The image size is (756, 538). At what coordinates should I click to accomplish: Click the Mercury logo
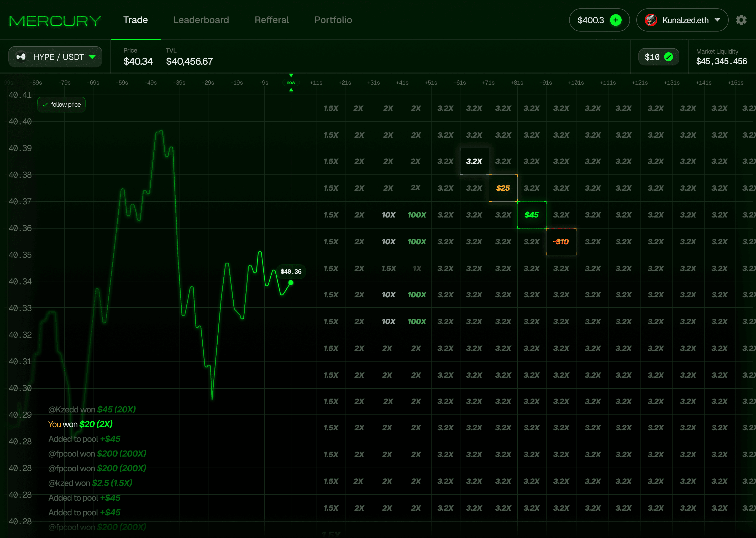55,21
